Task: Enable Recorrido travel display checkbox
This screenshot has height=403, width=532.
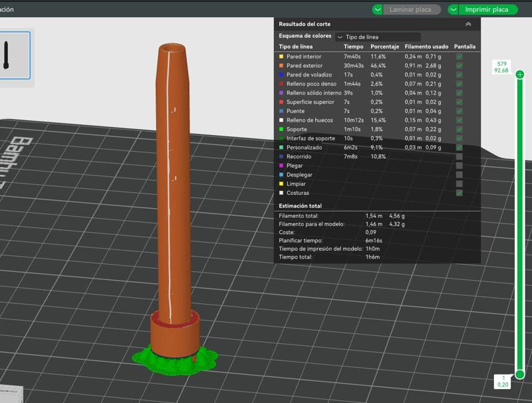Action: click(460, 156)
